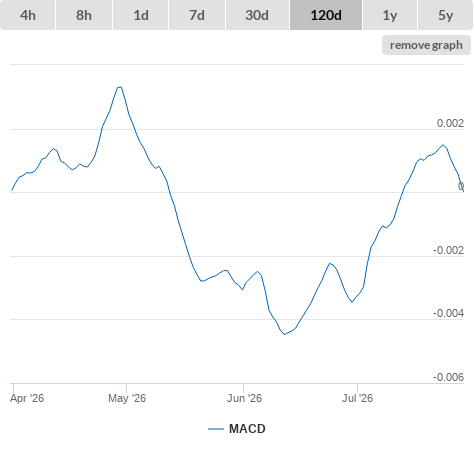Click the 0.002 y-axis label
The height and width of the screenshot is (455, 474).
tap(450, 123)
